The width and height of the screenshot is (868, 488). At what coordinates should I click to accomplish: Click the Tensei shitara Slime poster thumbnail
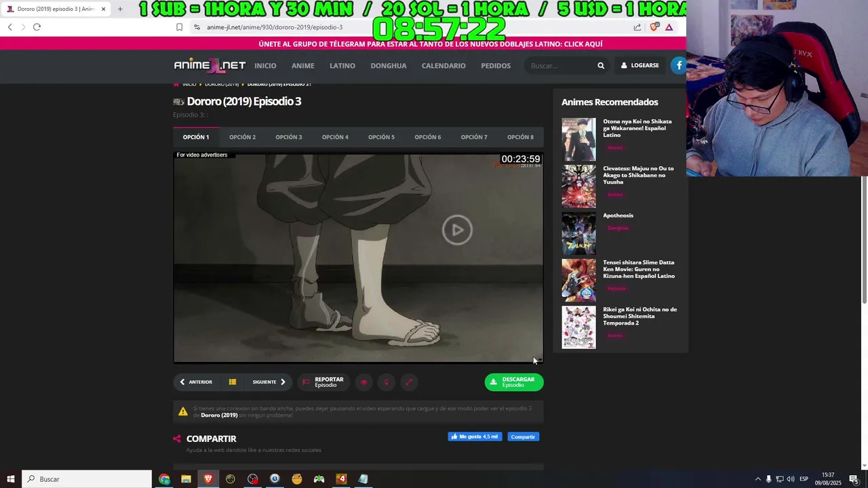[x=578, y=280]
